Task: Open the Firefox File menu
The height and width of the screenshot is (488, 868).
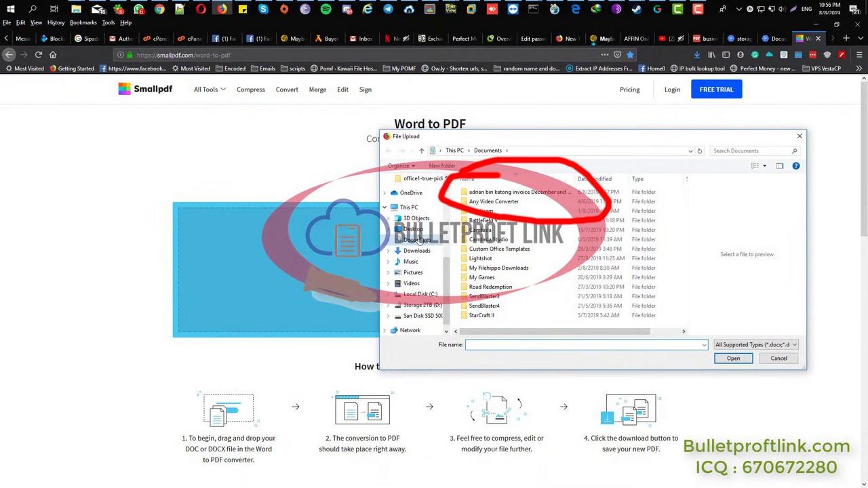Action: pyautogui.click(x=7, y=22)
